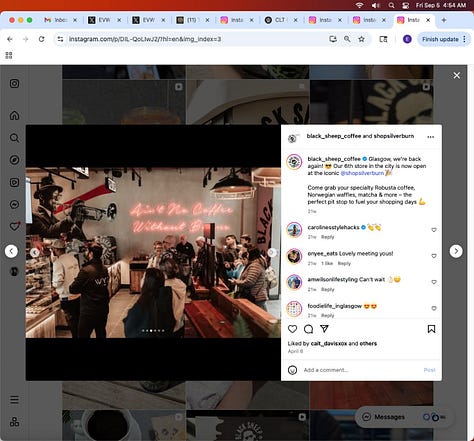Open Chrome profile avatar
Viewport: 474px width, 441px height.
407,39
